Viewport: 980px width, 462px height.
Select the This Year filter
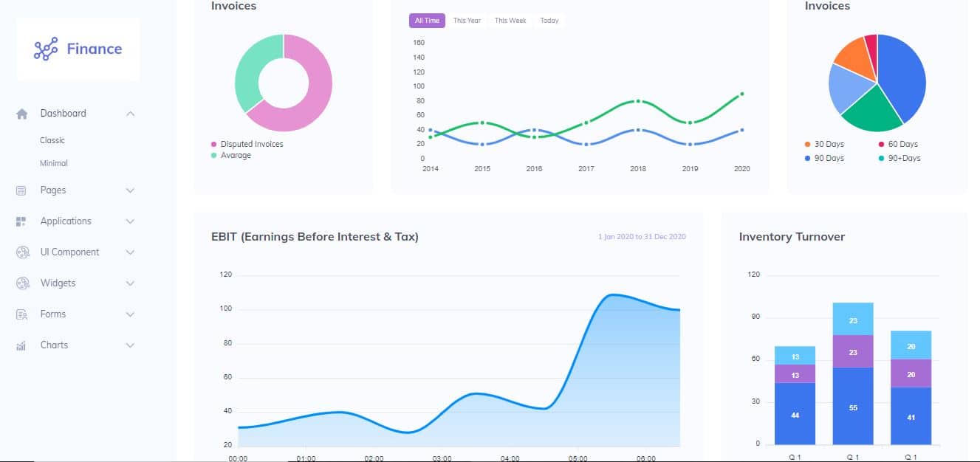click(466, 21)
